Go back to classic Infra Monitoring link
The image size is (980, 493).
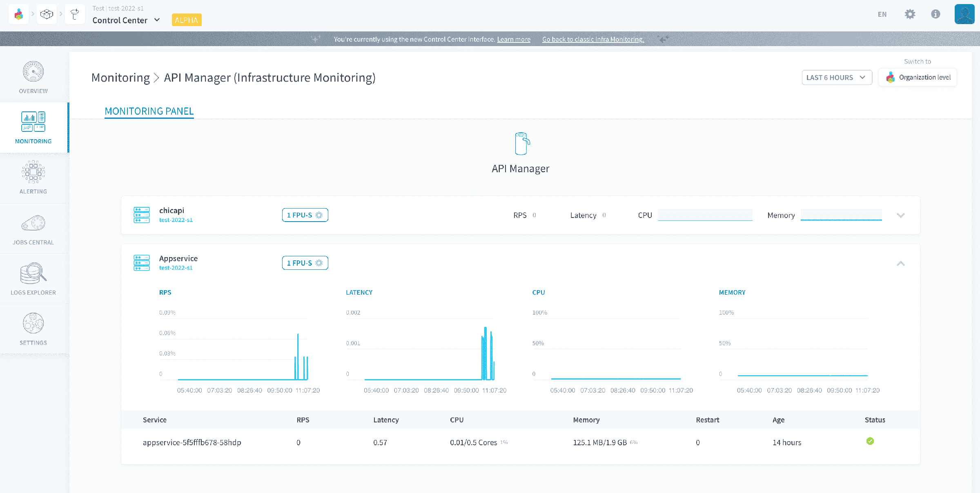click(593, 39)
